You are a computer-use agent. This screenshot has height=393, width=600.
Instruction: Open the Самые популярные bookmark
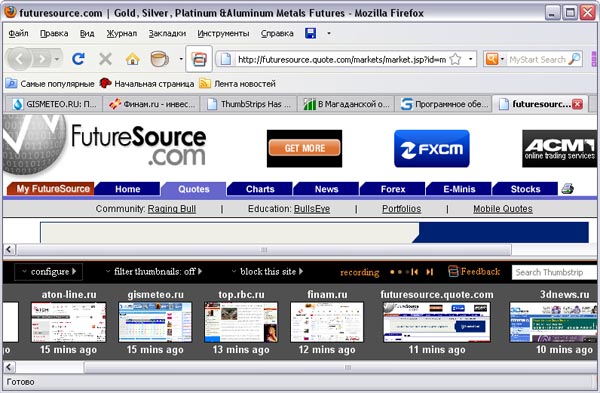click(50, 83)
